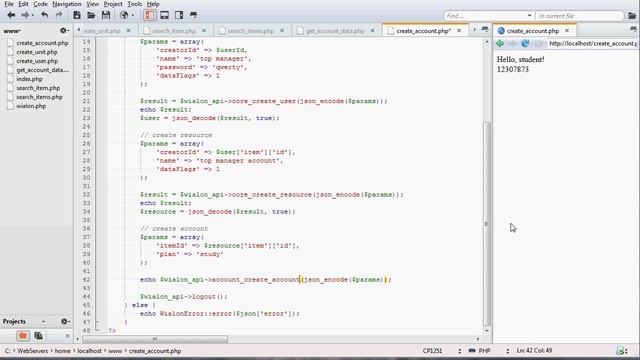The width and height of the screenshot is (640, 360).
Task: Select the files view icon beside project icon
Action: pyautogui.click(x=38, y=336)
